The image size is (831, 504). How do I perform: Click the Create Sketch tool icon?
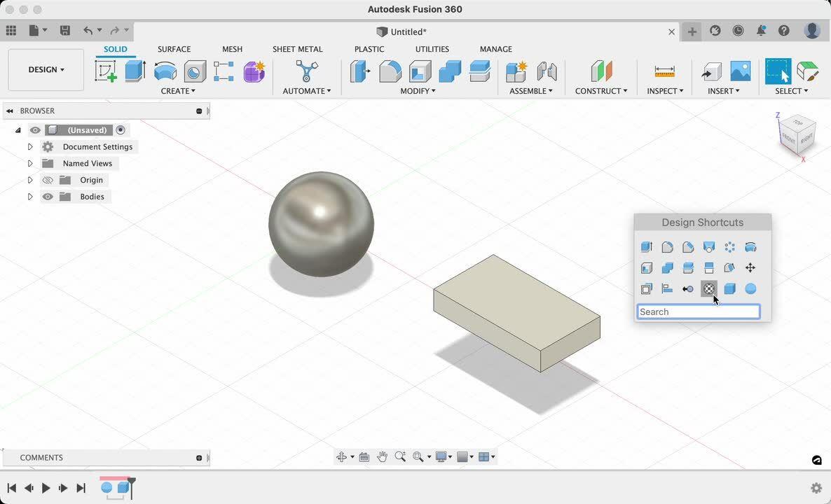[106, 71]
